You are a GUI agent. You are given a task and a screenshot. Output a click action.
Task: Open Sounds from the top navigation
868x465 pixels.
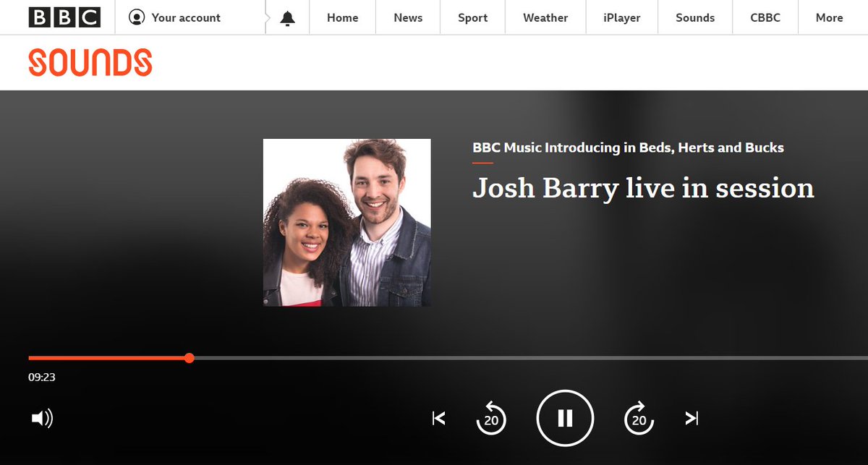695,17
